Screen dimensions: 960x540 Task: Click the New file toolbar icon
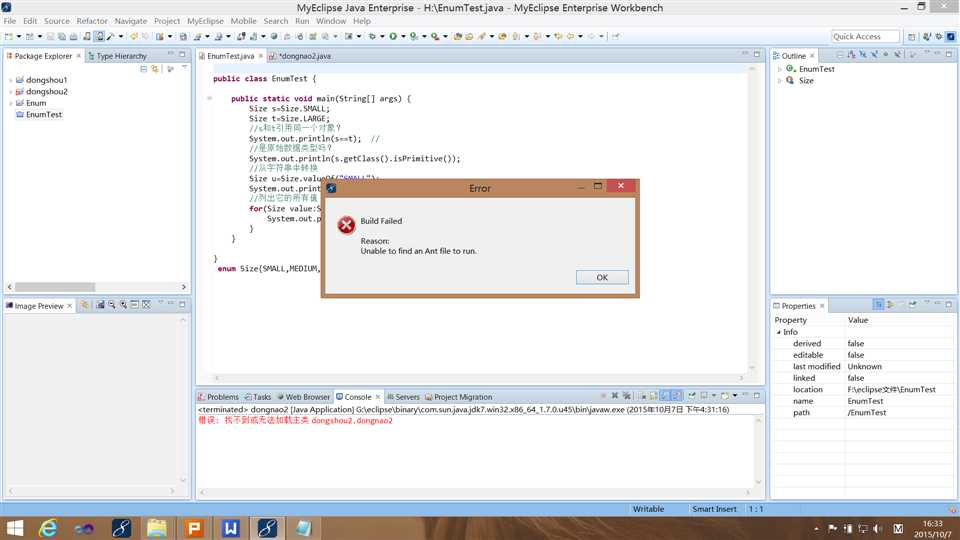(9, 37)
